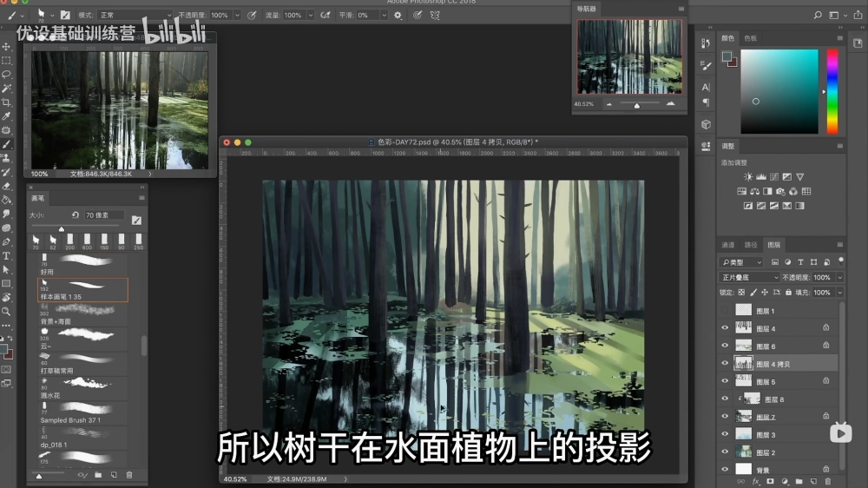Select the 样本画笔 1 35 brush preset

click(82, 290)
